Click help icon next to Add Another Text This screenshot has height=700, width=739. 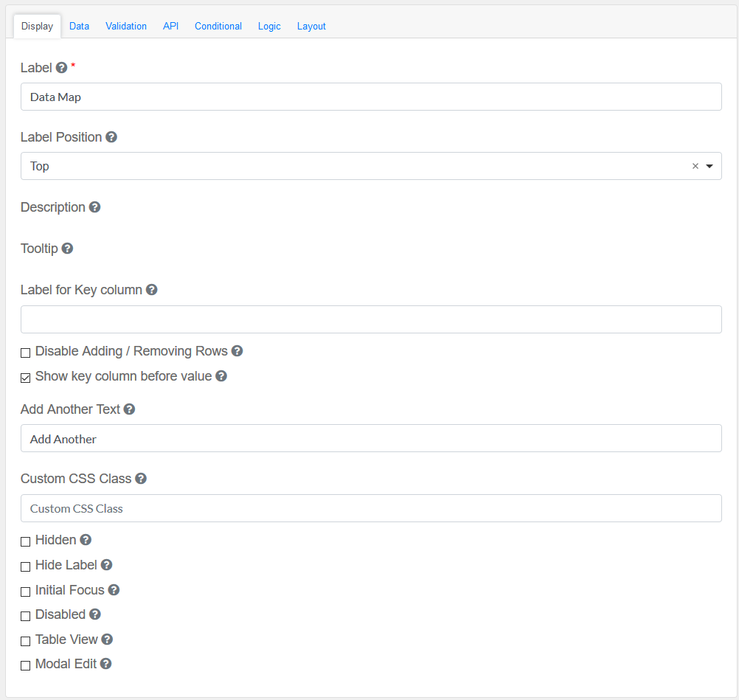[129, 409]
